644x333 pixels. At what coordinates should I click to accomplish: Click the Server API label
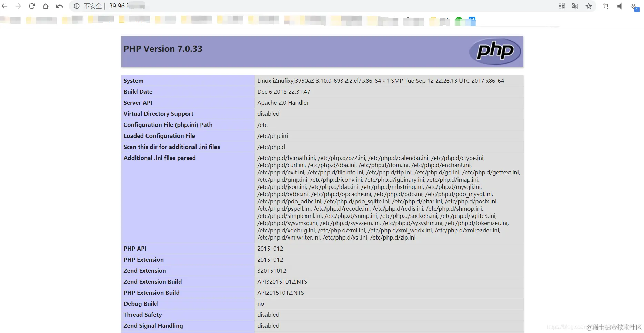click(x=138, y=103)
